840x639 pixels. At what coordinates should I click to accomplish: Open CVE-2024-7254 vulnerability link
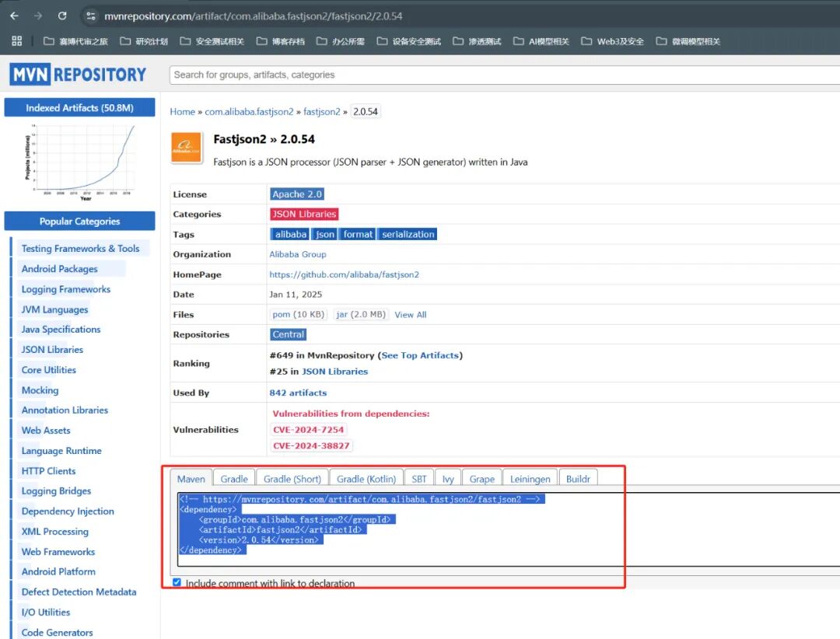click(x=309, y=430)
